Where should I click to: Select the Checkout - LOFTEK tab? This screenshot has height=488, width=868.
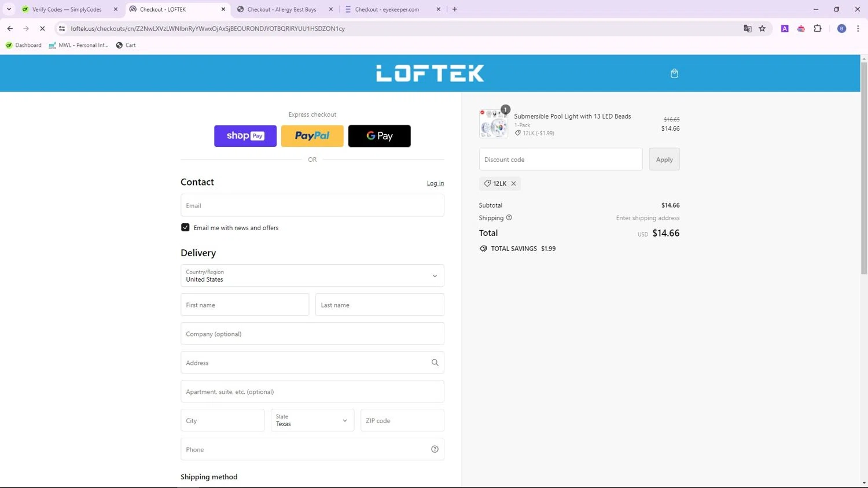click(x=163, y=9)
